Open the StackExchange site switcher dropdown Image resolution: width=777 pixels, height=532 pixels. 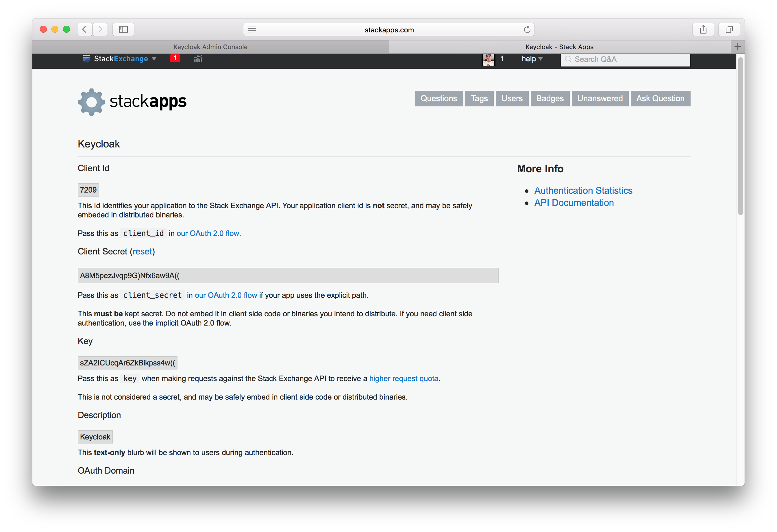click(121, 58)
